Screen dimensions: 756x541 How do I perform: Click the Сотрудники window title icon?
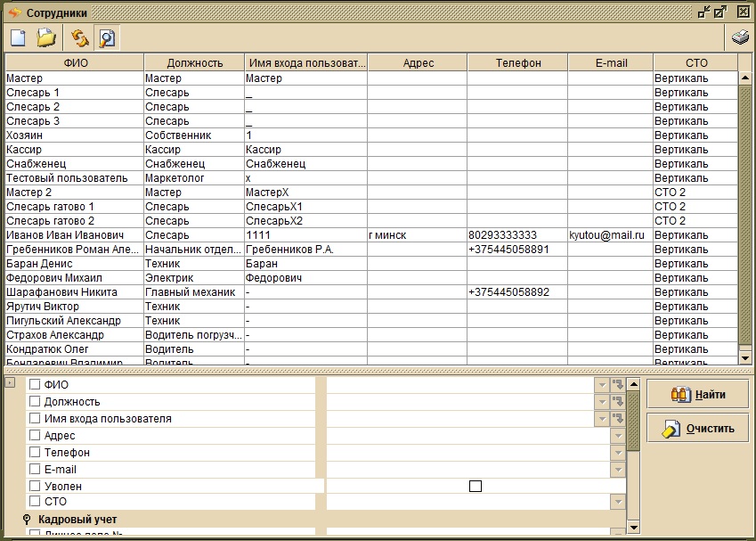coord(15,12)
